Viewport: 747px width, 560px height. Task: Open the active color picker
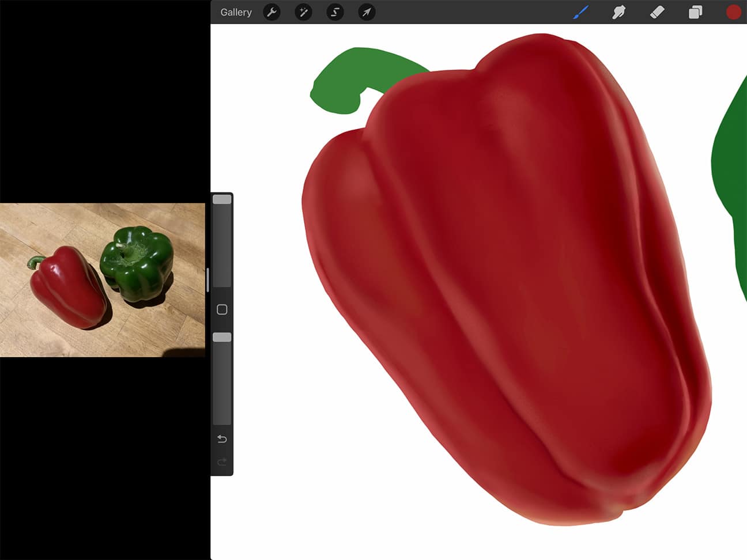[733, 12]
